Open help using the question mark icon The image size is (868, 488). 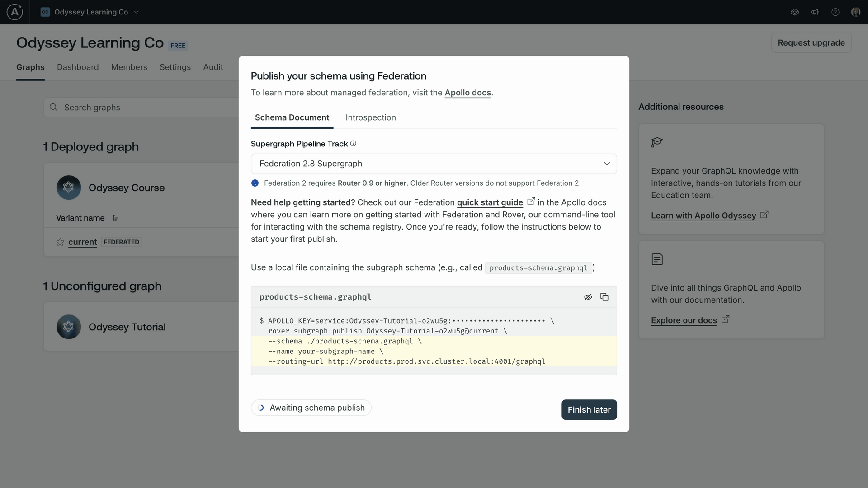835,12
